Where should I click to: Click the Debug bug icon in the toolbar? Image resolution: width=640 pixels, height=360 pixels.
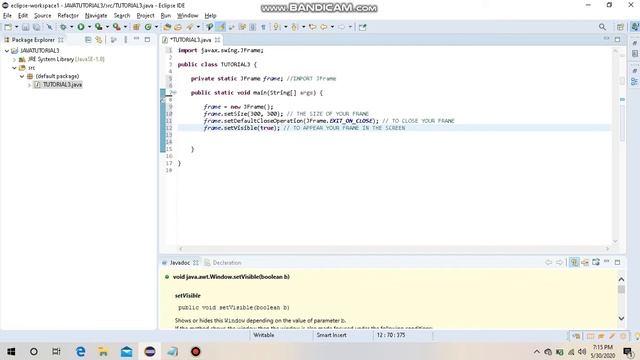[x=63, y=27]
